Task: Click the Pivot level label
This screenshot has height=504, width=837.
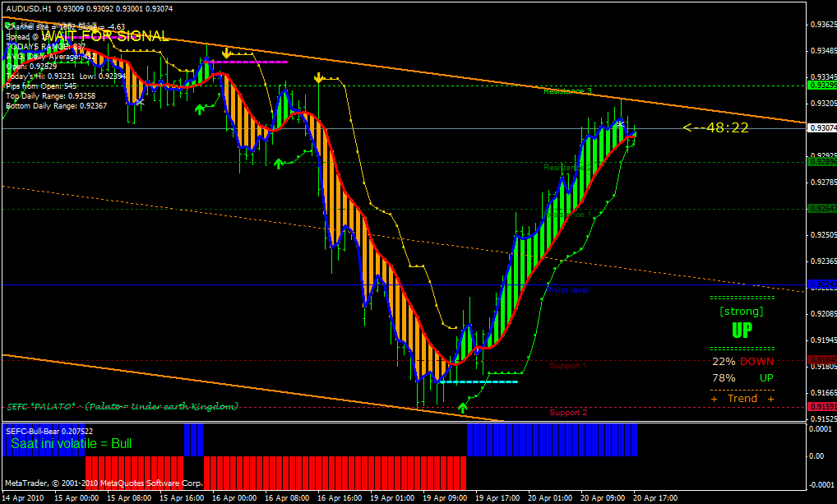Action: [567, 290]
